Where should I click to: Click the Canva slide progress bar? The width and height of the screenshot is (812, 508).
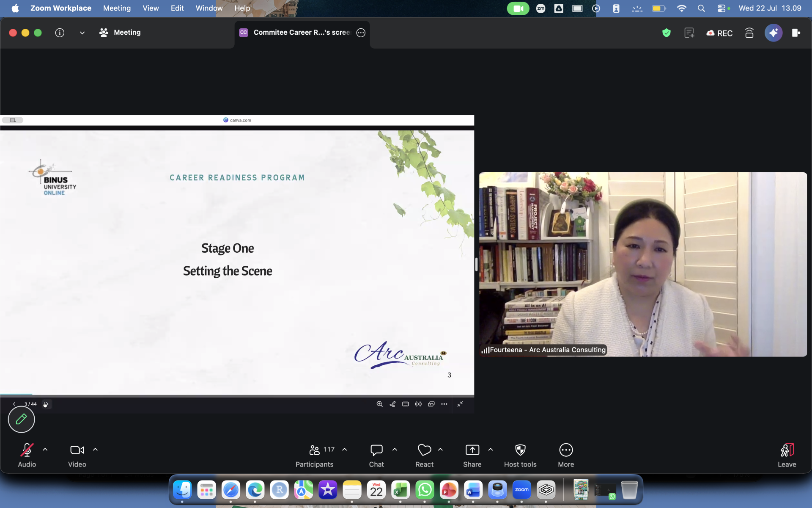coord(237,395)
